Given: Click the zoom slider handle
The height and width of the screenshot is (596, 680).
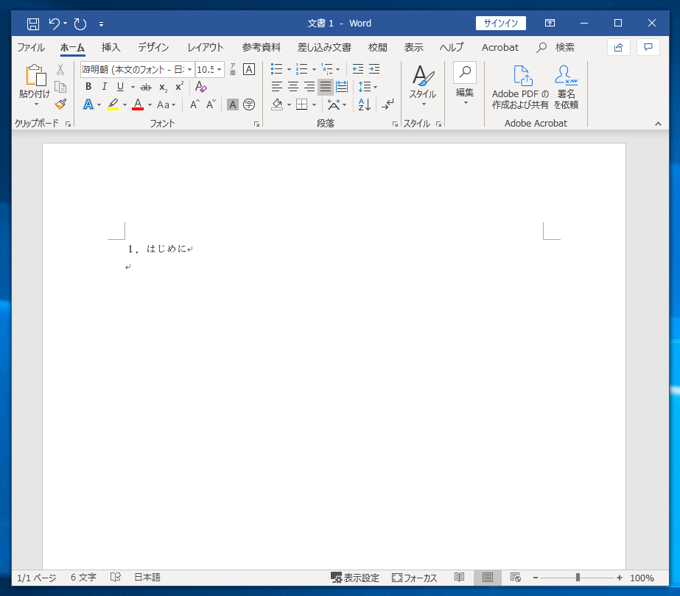Looking at the screenshot, I should click(578, 577).
